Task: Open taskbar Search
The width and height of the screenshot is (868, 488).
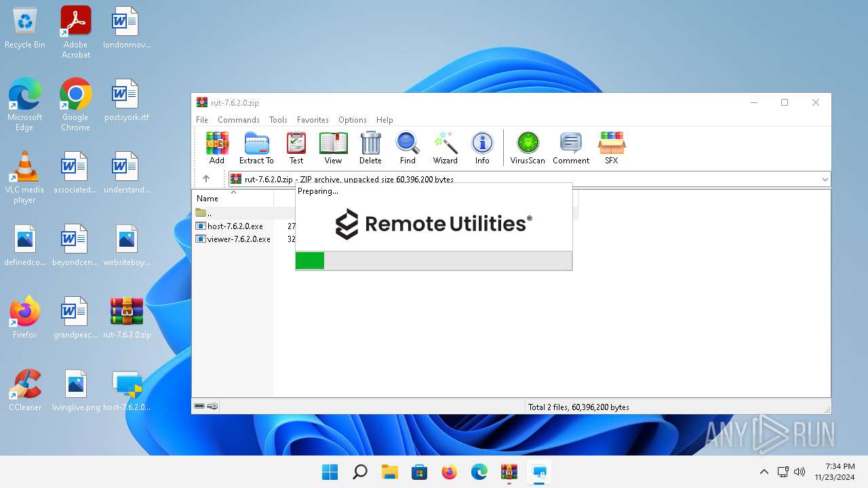Action: (x=360, y=472)
